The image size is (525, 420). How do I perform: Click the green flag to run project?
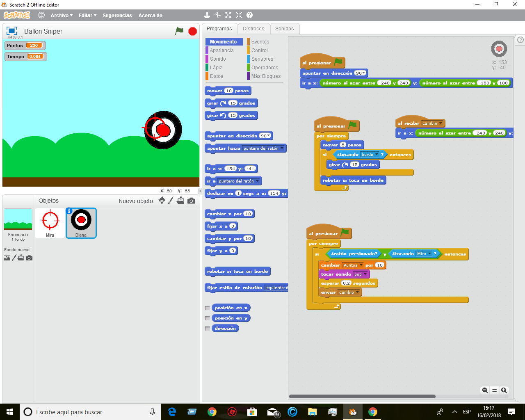[179, 31]
